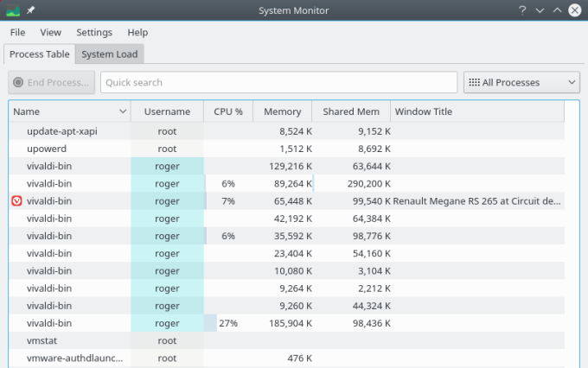Viewport: 588px width, 368px height.
Task: Sort by the Shared Mem column header
Action: point(351,111)
